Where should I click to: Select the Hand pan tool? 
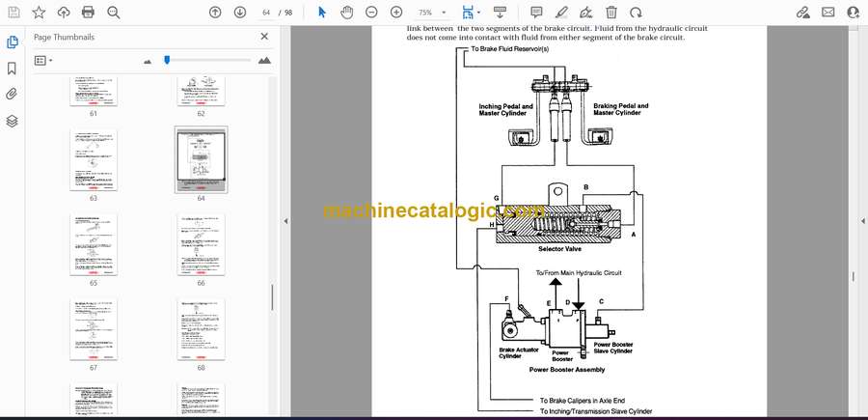[x=346, y=13]
